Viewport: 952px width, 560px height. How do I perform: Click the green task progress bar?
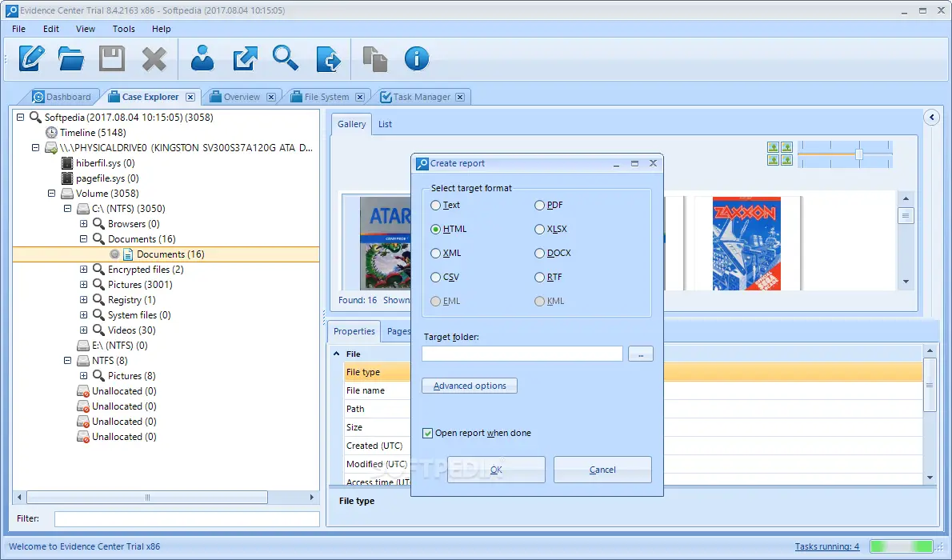pyautogui.click(x=902, y=546)
